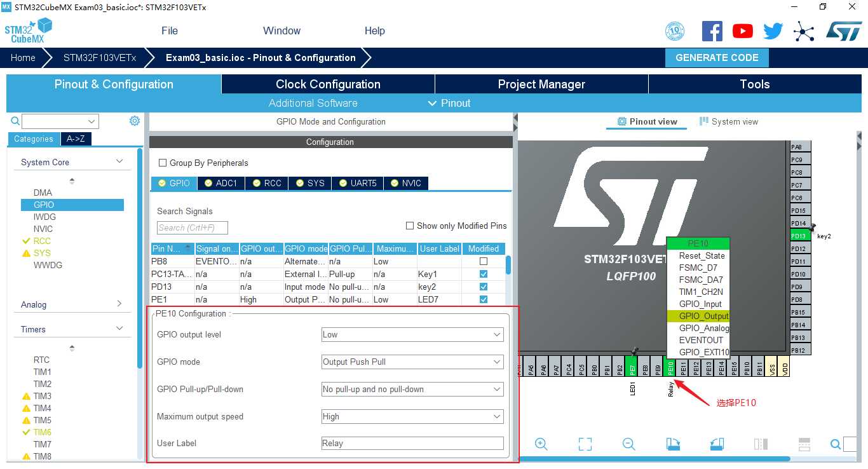This screenshot has height=469, width=868.
Task: Toggle Modified checkbox for PE1 row
Action: [484, 299]
